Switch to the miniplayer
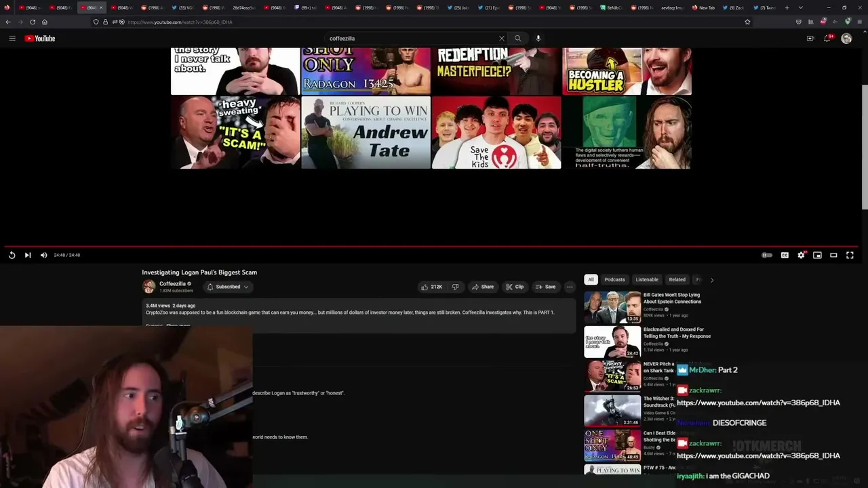868x488 pixels. (817, 255)
